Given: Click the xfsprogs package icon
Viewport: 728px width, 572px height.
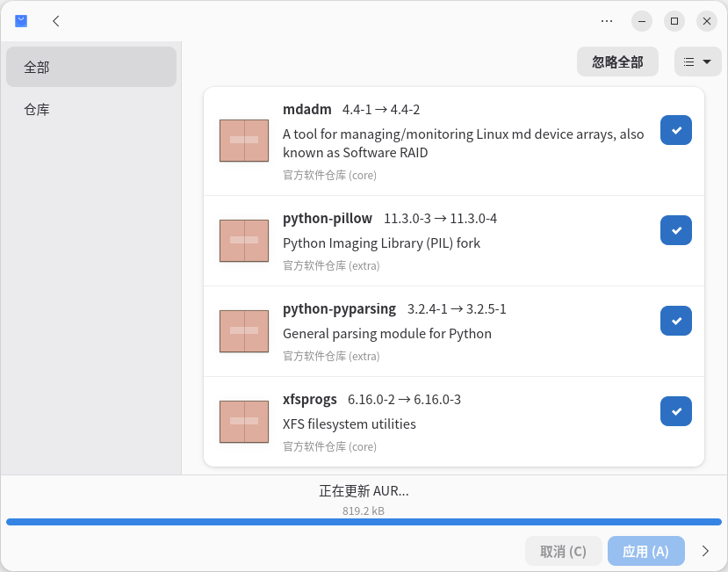Looking at the screenshot, I should tap(243, 422).
